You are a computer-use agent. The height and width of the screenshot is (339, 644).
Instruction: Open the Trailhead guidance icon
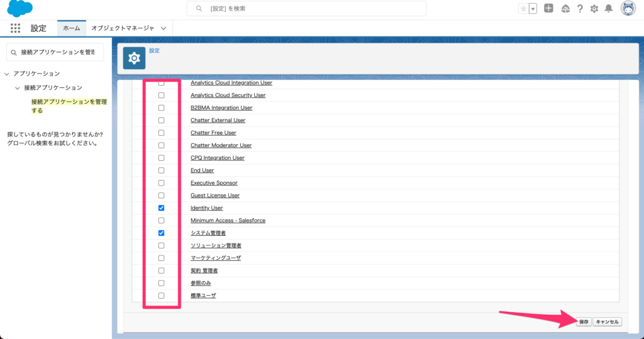pos(565,9)
